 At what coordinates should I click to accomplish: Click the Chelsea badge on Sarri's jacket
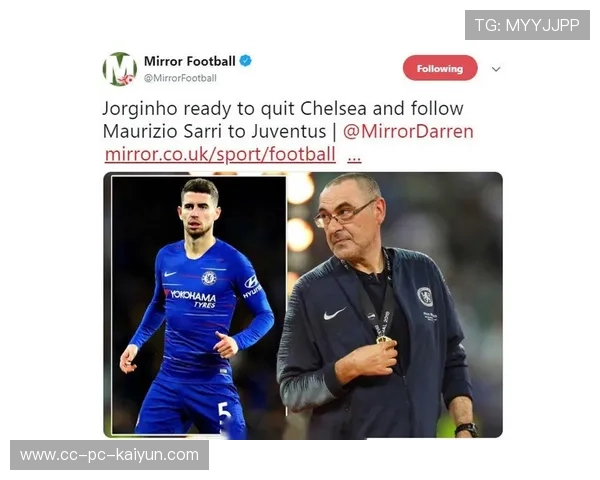pos(425,297)
